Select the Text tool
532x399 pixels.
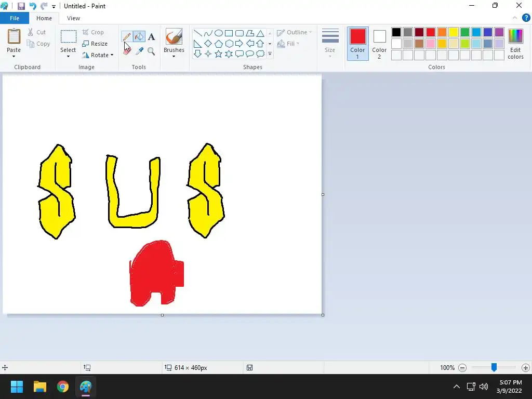151,37
